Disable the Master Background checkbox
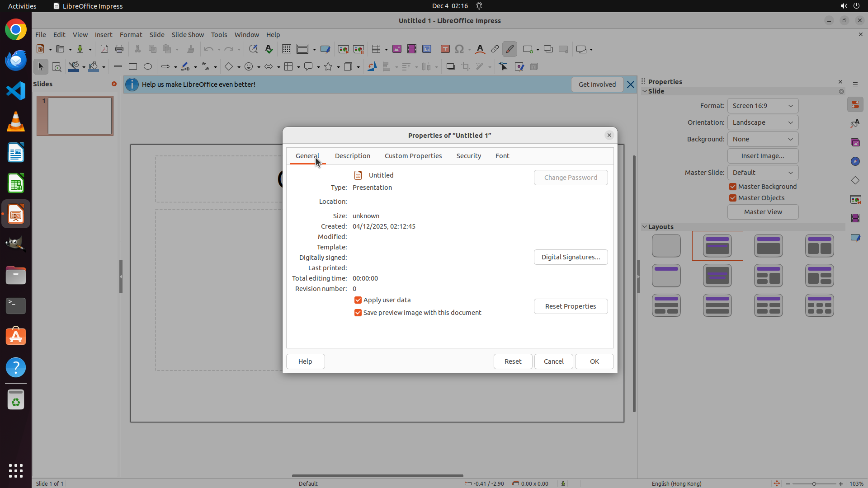The image size is (868, 488). pos(733,187)
